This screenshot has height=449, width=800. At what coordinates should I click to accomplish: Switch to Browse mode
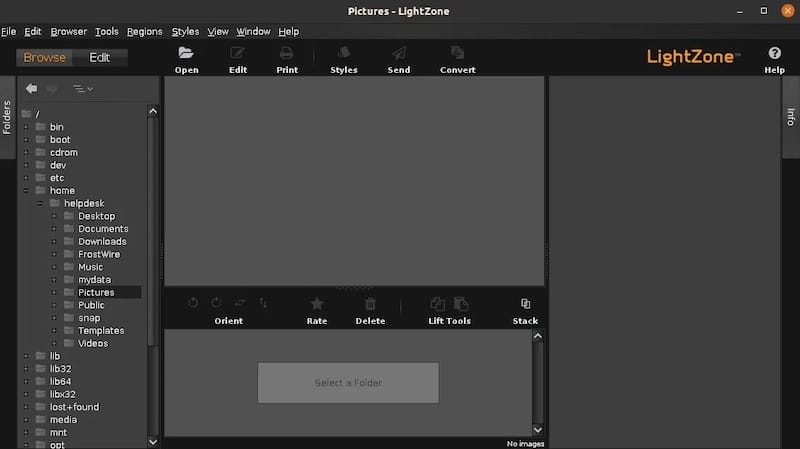pos(44,58)
